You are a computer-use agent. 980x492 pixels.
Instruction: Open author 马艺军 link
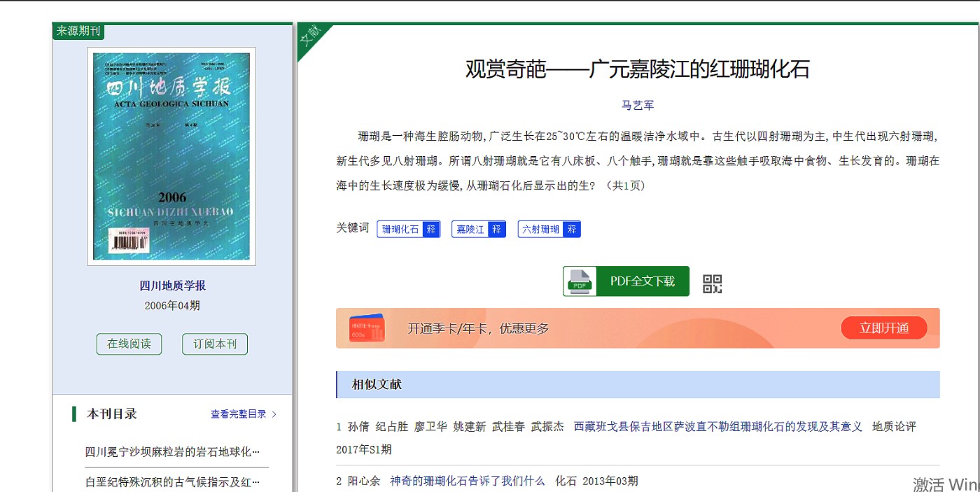tap(637, 106)
